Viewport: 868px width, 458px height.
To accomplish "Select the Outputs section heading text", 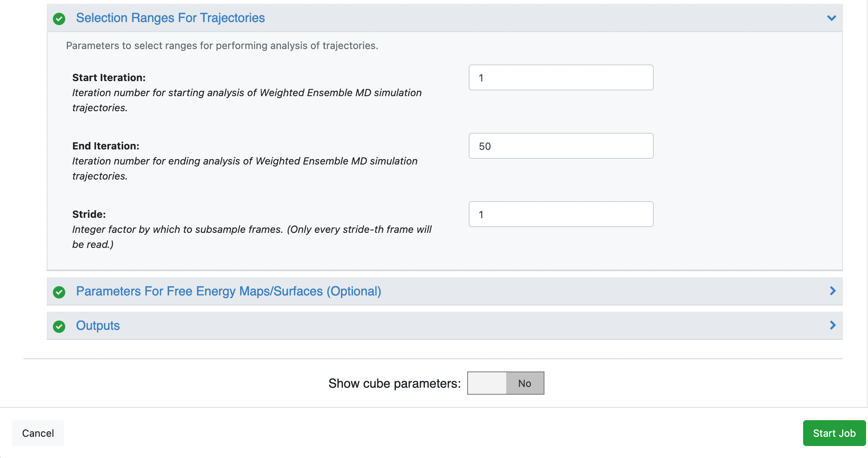I will [98, 326].
